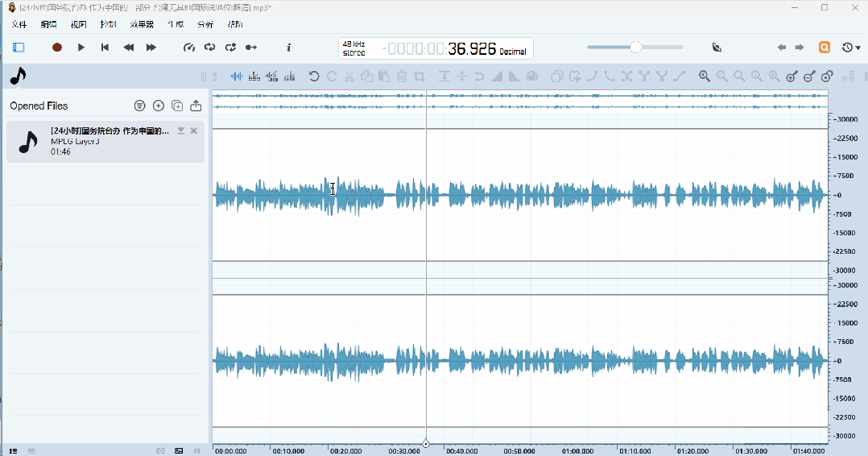Copy the selected audio
Viewport: 868px width, 456px height.
point(366,77)
